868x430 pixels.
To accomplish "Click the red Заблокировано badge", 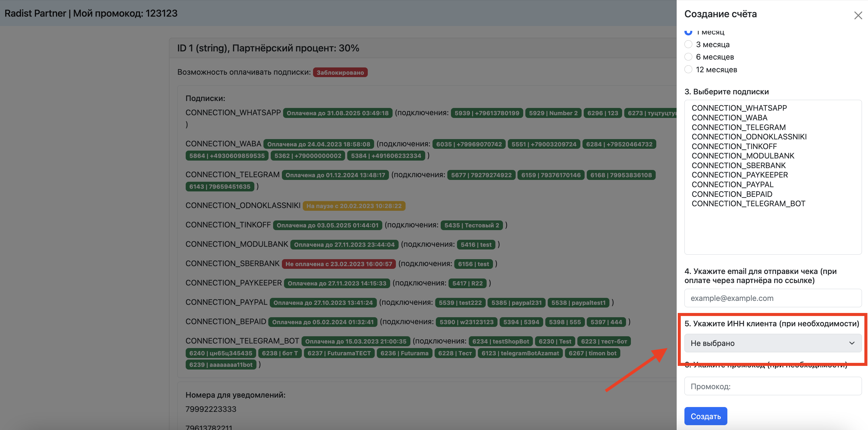I will point(340,73).
